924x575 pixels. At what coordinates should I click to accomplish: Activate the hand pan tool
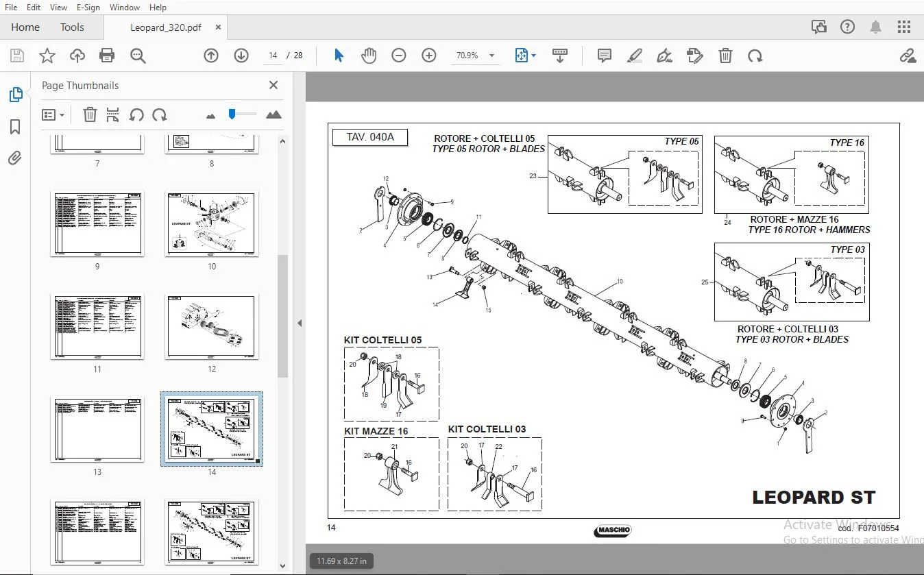[x=369, y=56]
